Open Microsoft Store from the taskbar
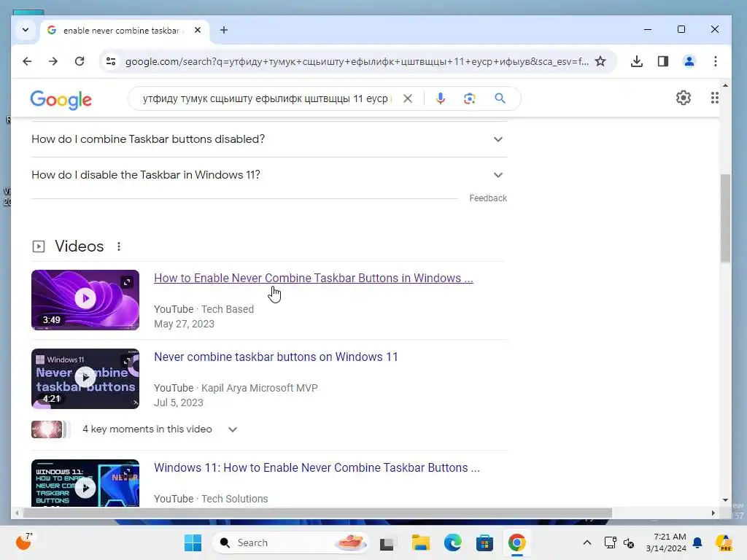The height and width of the screenshot is (560, 747). [x=484, y=542]
